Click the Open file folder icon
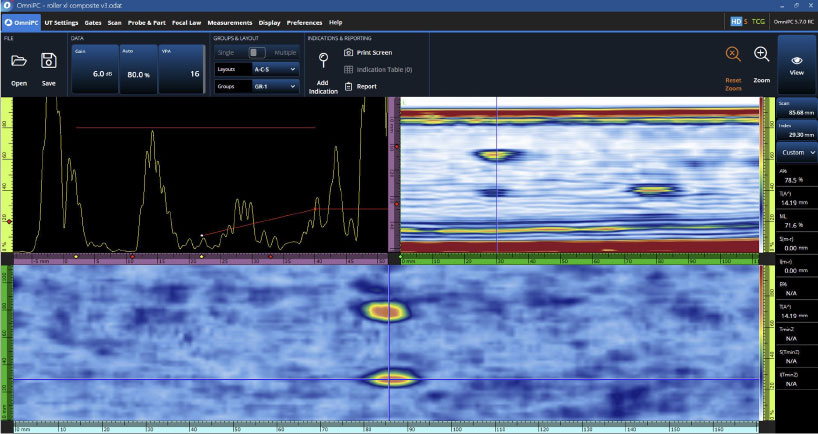The height and width of the screenshot is (434, 818). tap(19, 61)
